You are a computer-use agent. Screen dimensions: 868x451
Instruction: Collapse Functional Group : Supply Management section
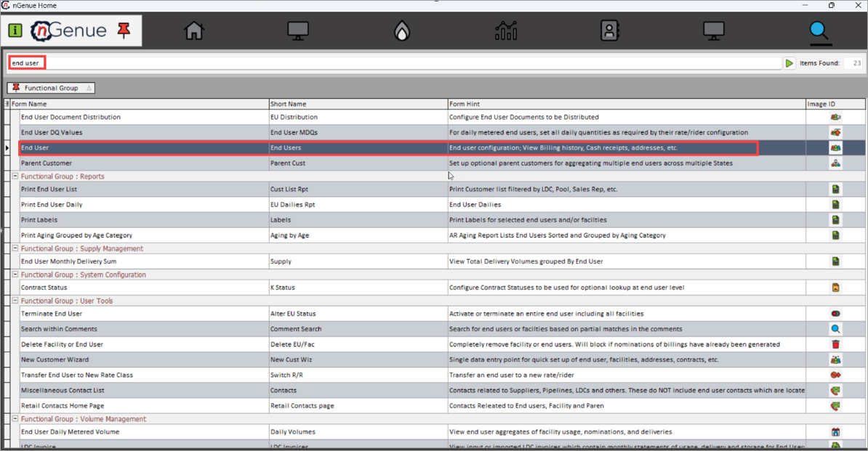pyautogui.click(x=15, y=248)
